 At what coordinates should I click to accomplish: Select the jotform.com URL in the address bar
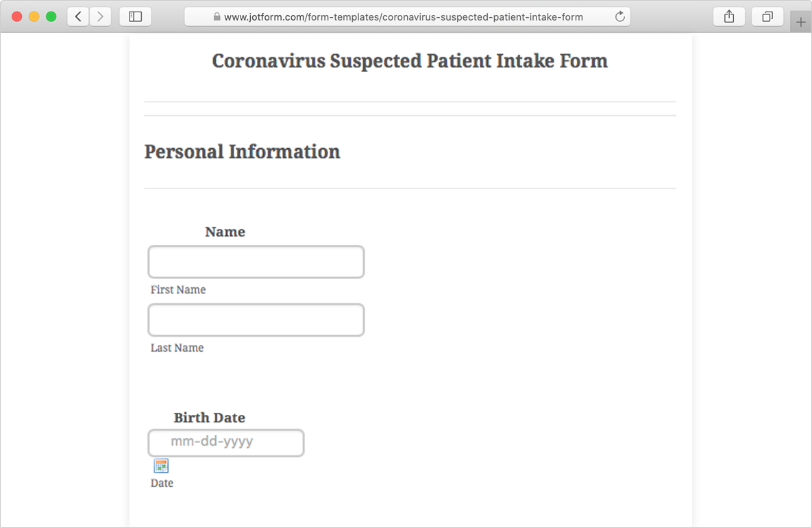403,17
